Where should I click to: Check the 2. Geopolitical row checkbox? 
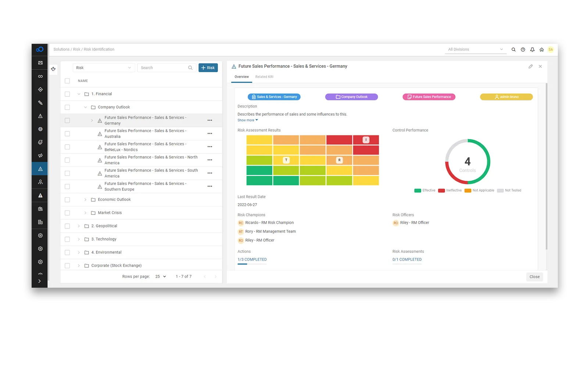click(x=67, y=226)
